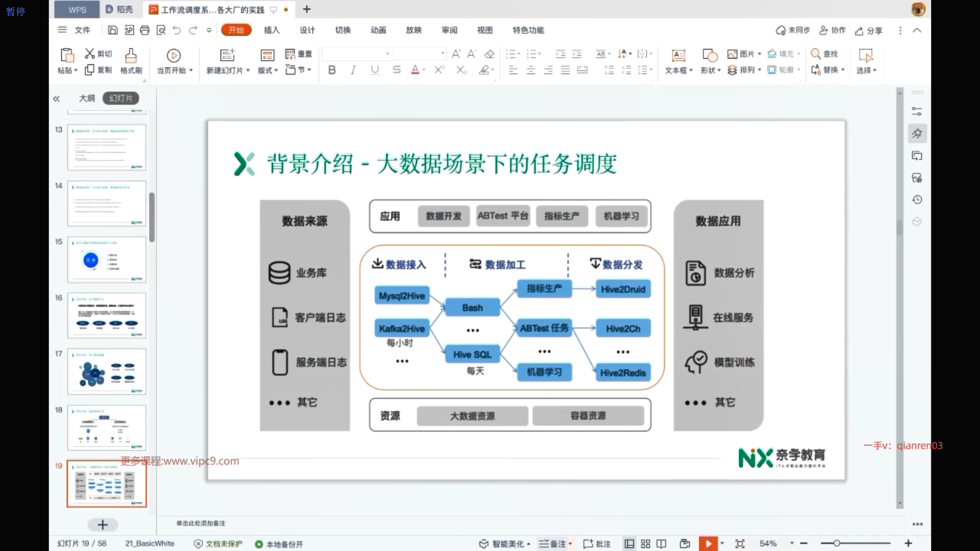Click the Italic formatting icon
980x551 pixels.
[353, 70]
